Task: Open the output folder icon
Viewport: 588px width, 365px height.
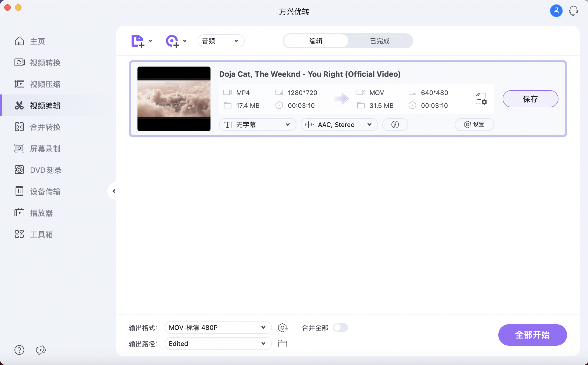Action: [282, 344]
